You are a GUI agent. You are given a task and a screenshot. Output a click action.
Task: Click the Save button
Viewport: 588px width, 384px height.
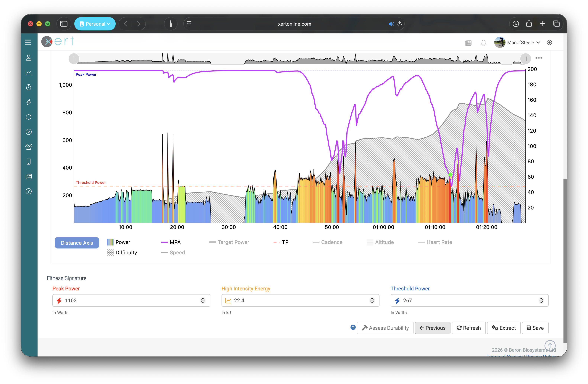[535, 328]
